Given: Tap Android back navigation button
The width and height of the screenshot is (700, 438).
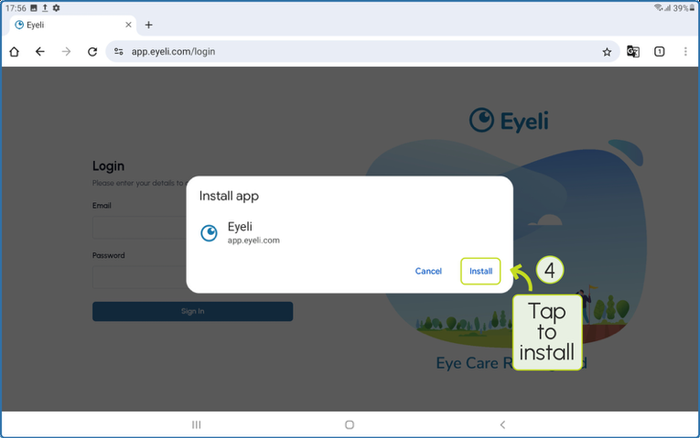Looking at the screenshot, I should pos(503,425).
